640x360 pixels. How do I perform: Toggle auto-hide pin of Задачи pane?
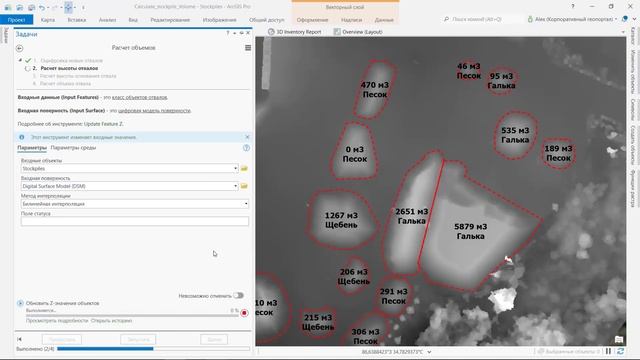click(241, 33)
